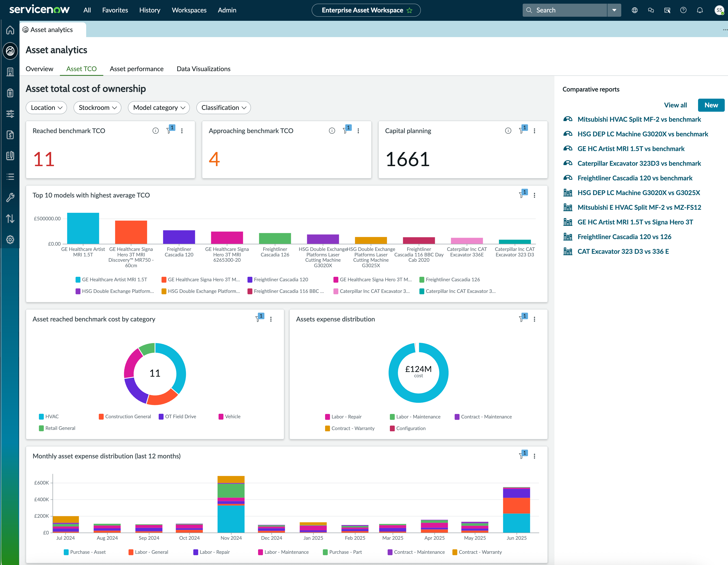Open the up-down arrows sidebar icon

(x=10, y=219)
